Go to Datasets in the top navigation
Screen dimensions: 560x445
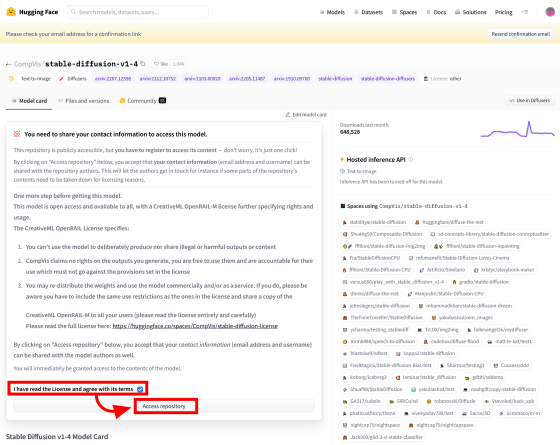[x=368, y=12]
